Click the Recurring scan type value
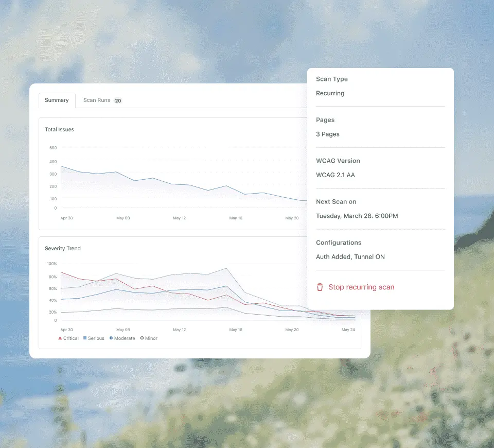Image resolution: width=494 pixels, height=448 pixels. coord(330,93)
